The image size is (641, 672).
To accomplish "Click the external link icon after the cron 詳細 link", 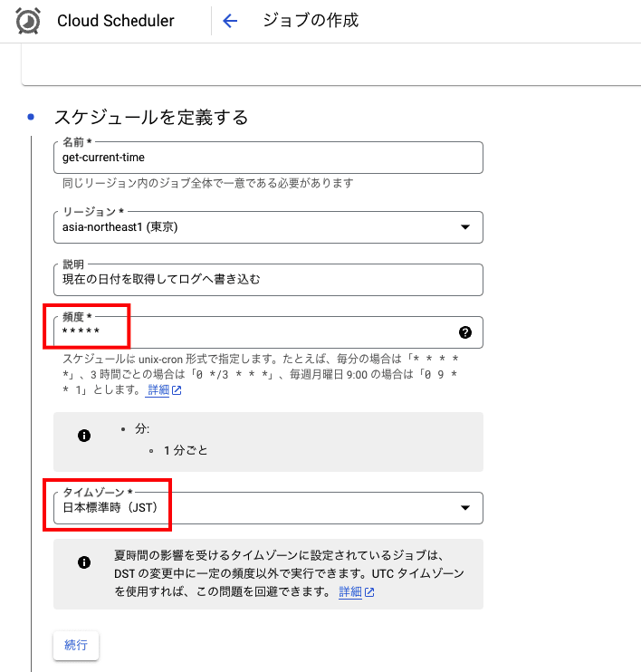I will pyautogui.click(x=177, y=390).
